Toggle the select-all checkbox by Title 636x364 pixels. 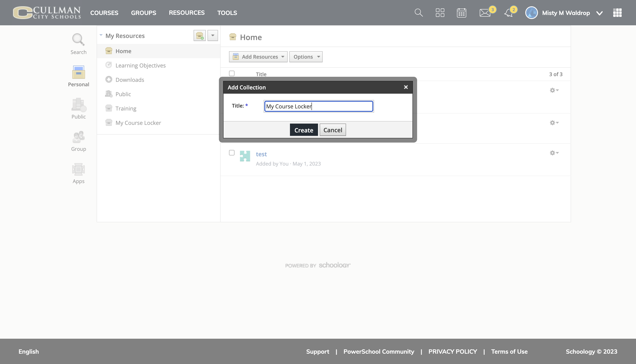232,73
